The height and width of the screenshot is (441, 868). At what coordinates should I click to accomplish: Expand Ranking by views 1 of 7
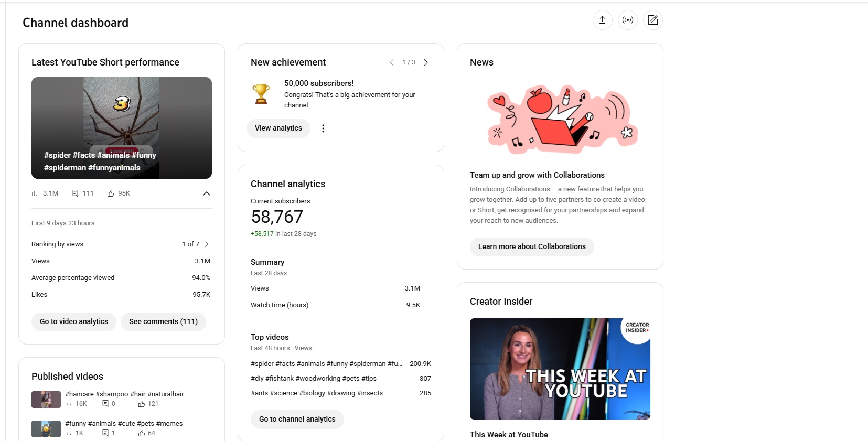207,244
